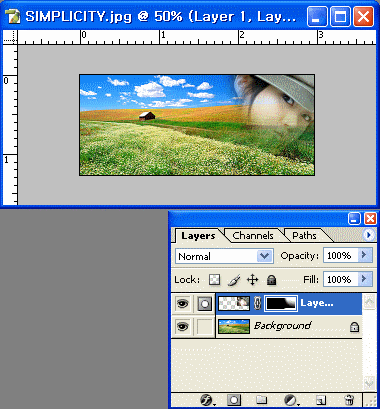This screenshot has height=409, width=380.
Task: Enable lock image pixels brush icon
Action: pos(233,280)
